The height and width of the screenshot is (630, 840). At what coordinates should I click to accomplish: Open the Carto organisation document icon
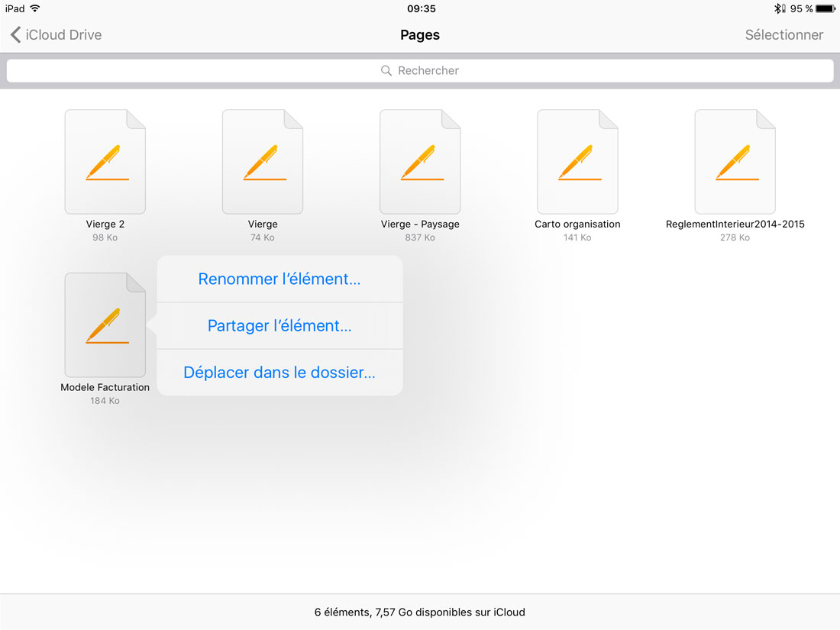[577, 162]
